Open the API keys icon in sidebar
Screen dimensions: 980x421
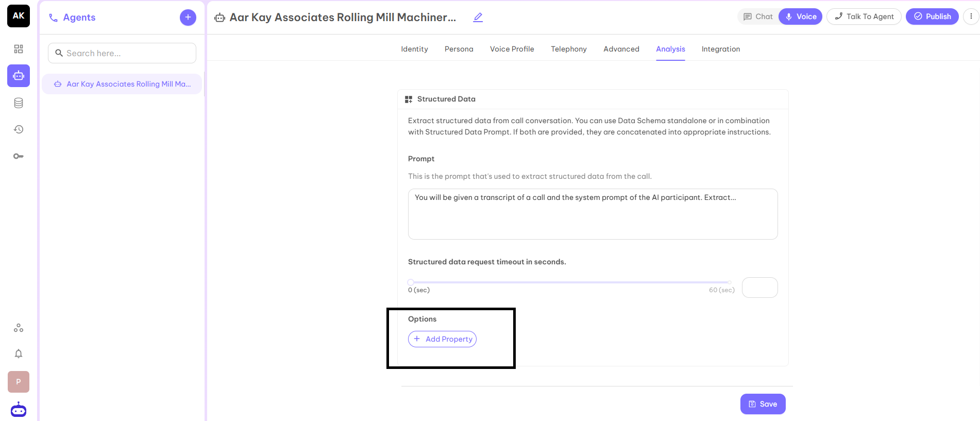(19, 156)
